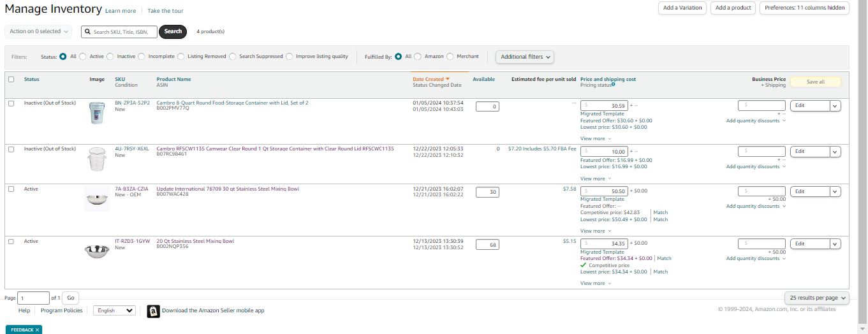Expand View more for 20 Qt bowl row
The height and width of the screenshot is (334, 868).
click(x=596, y=283)
